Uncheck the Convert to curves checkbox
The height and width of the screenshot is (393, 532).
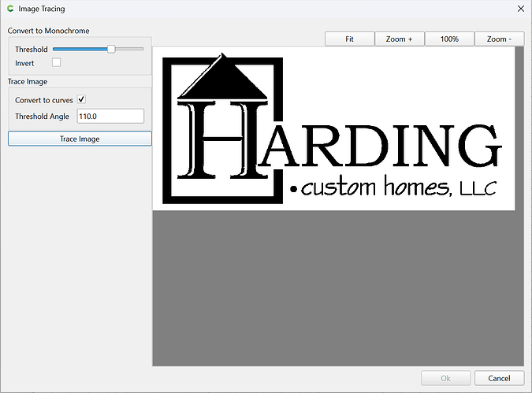point(81,99)
